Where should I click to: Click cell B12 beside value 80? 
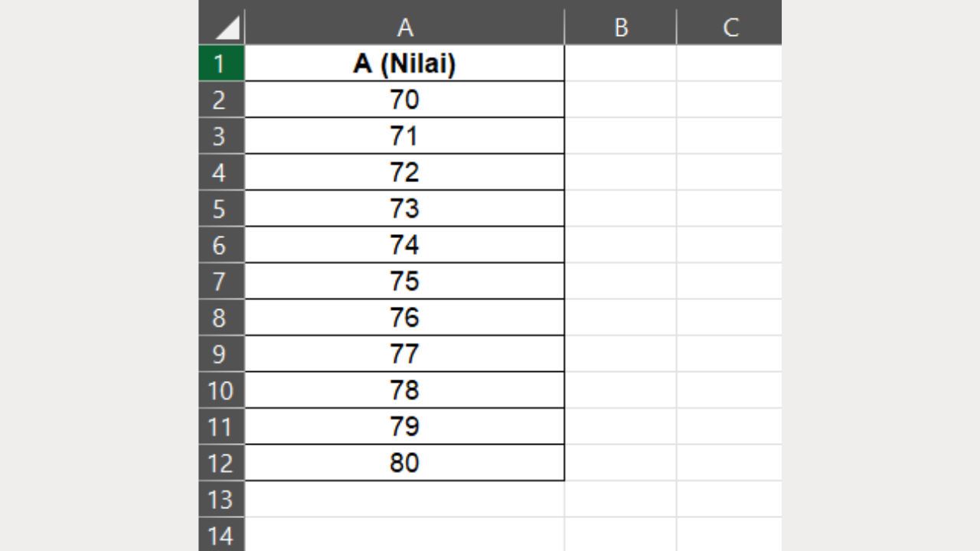coord(619,462)
